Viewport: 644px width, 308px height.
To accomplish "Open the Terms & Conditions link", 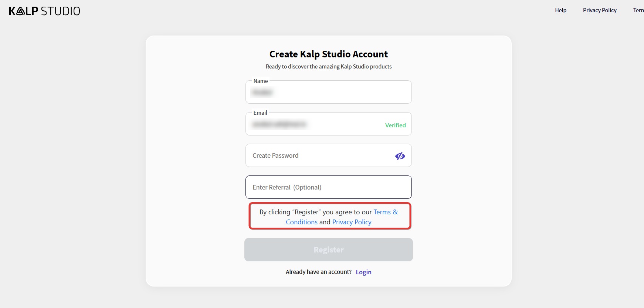I will tap(385, 212).
